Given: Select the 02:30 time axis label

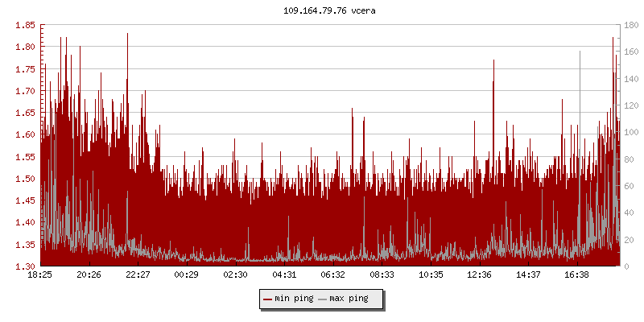Looking at the screenshot, I should point(235,275).
